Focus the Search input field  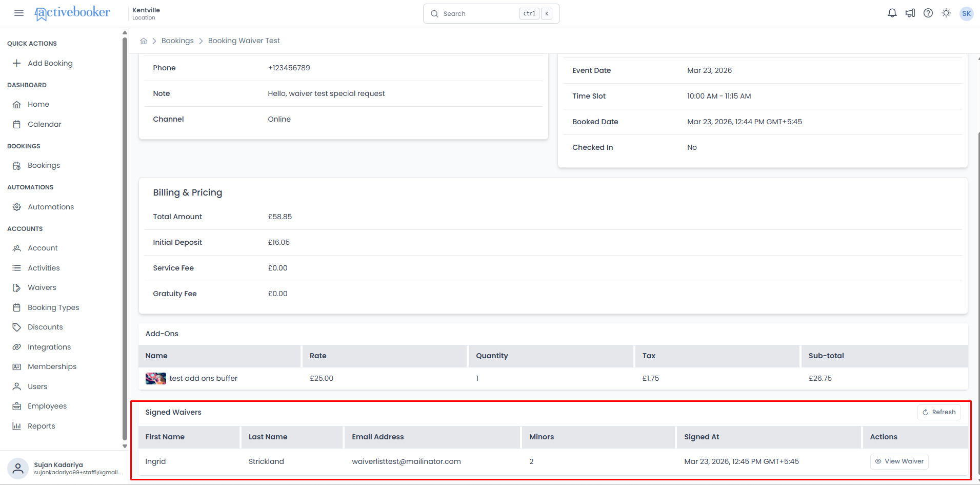point(491,14)
